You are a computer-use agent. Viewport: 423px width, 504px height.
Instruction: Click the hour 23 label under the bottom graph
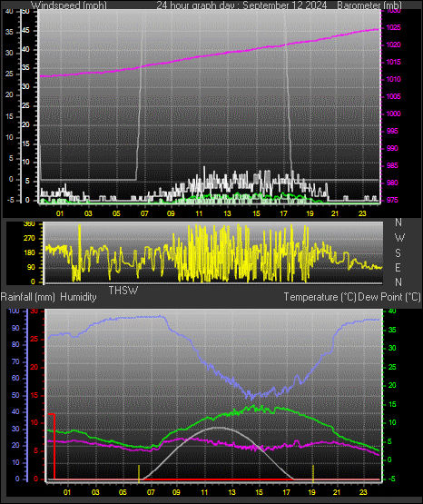pyautogui.click(x=363, y=492)
